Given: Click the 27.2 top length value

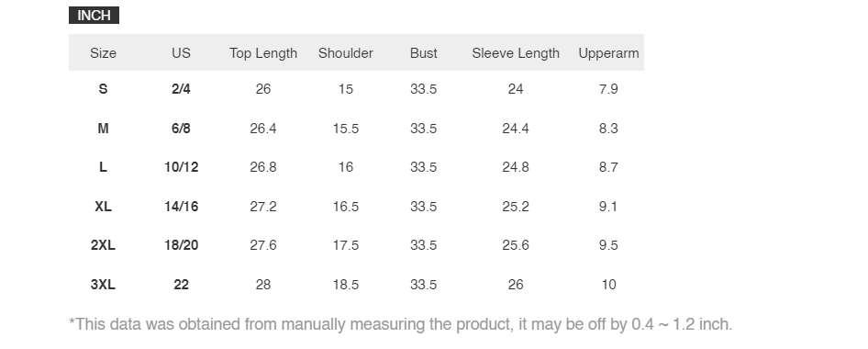Looking at the screenshot, I should click(263, 207).
